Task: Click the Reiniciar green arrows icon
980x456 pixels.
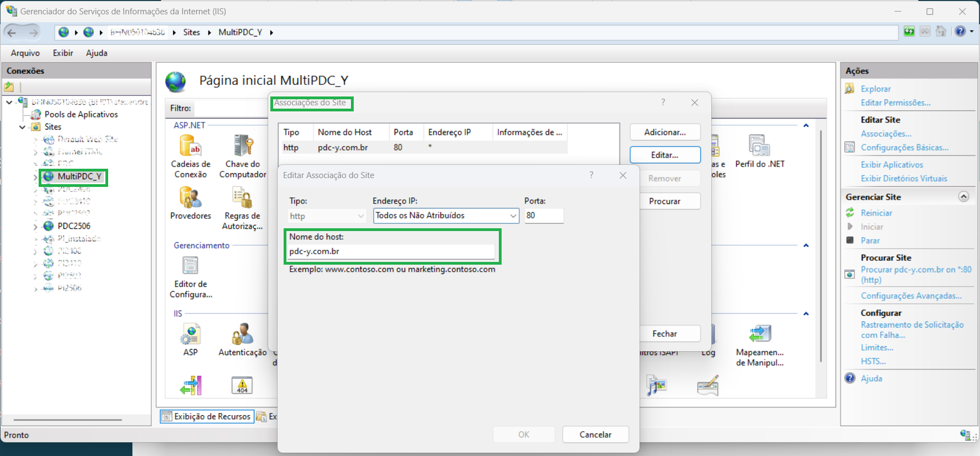Action: click(850, 213)
